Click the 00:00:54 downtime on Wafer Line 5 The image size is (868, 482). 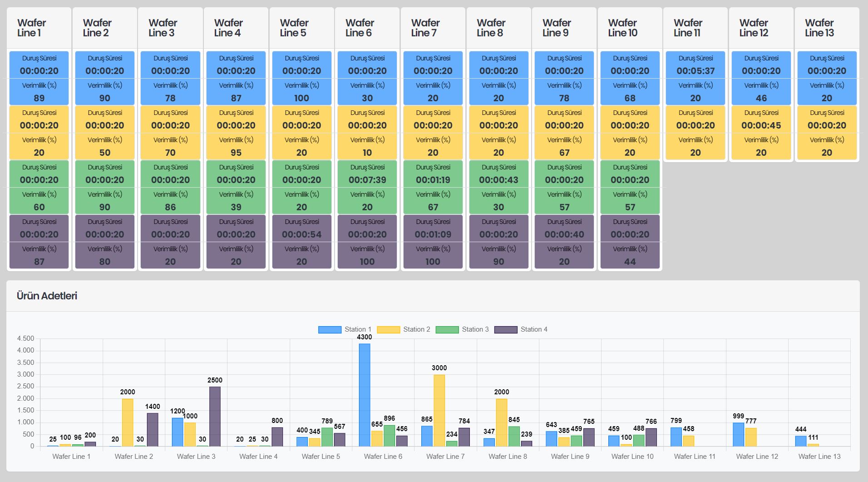coord(301,234)
